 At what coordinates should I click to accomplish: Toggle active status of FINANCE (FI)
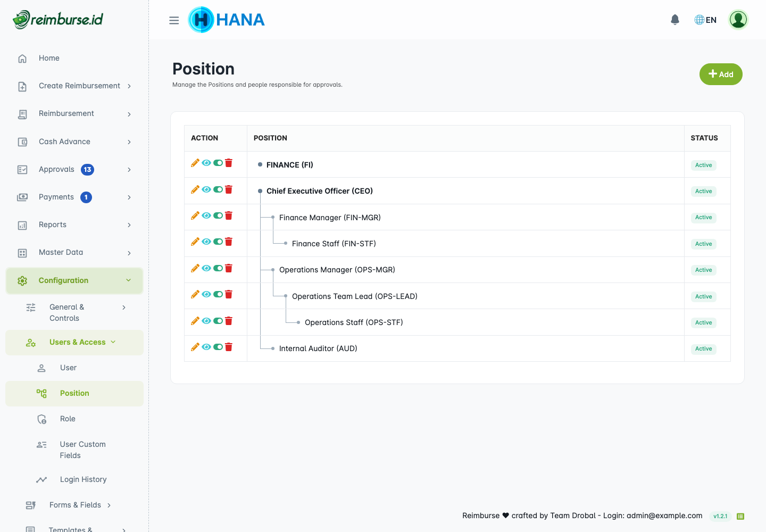218,163
